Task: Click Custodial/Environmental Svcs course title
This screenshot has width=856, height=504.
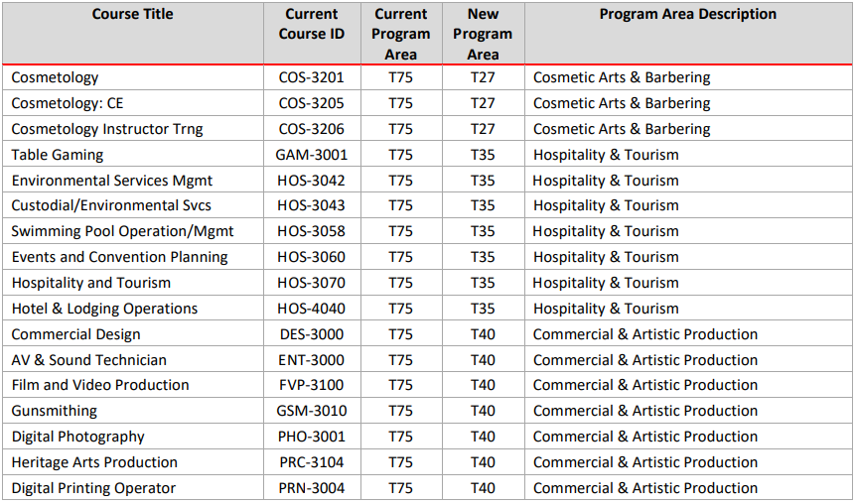Action: coord(111,205)
